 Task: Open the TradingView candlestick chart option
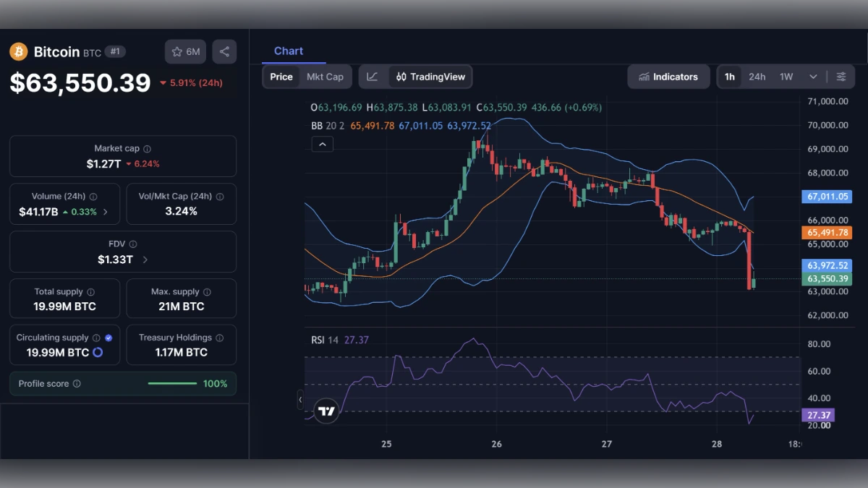[x=430, y=76]
